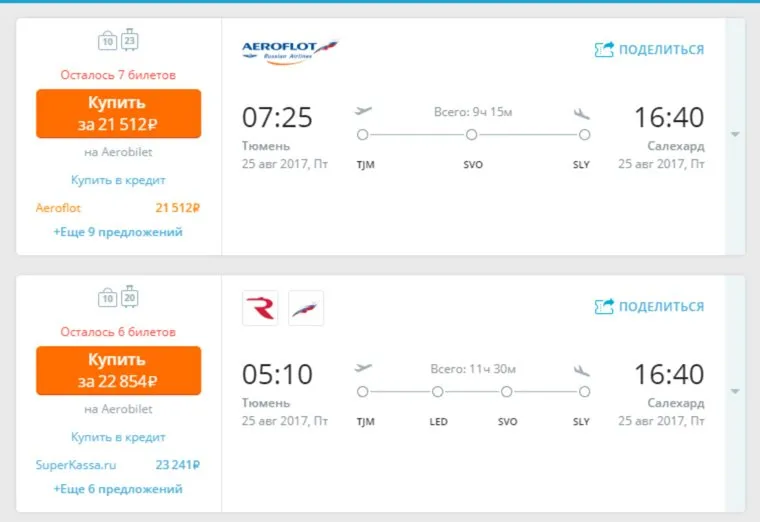Click the Aeroflot airline logo
760x522 pixels.
click(x=290, y=50)
